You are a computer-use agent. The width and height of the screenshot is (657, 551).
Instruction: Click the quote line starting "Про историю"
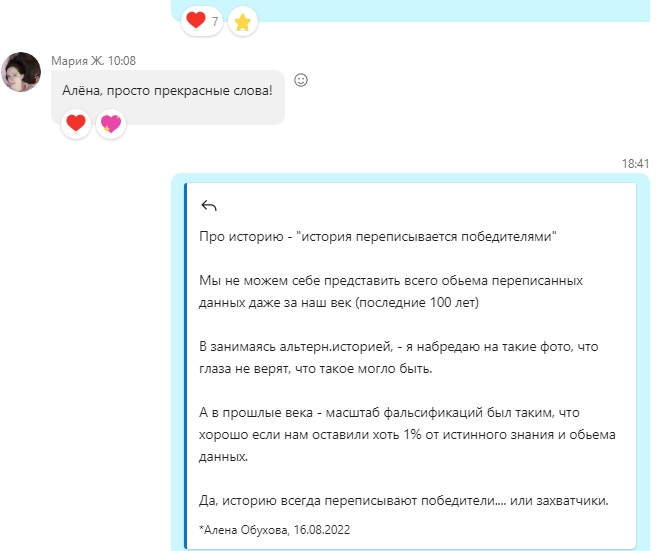[378, 237]
